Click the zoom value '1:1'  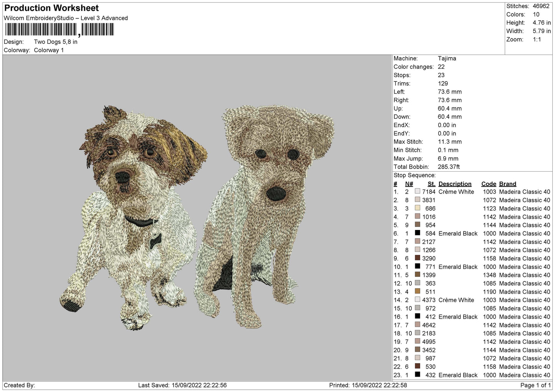pos(537,40)
